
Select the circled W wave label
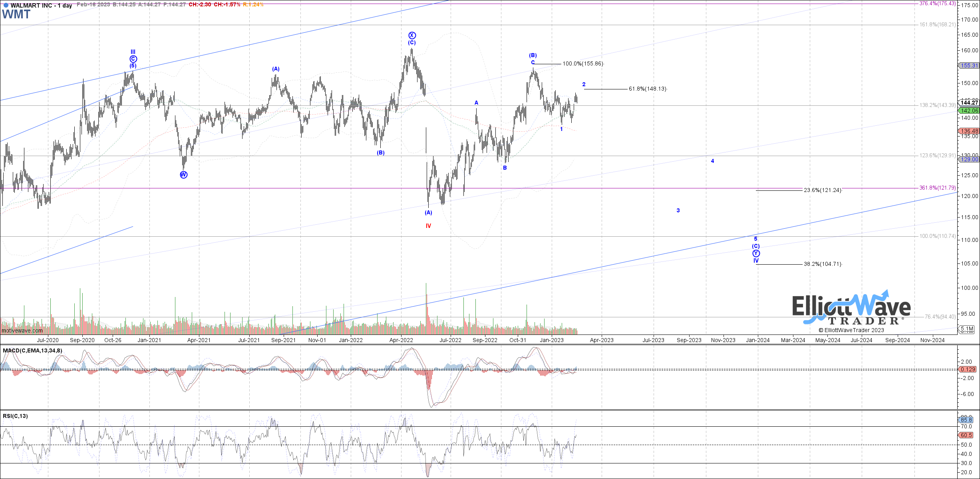tap(183, 175)
